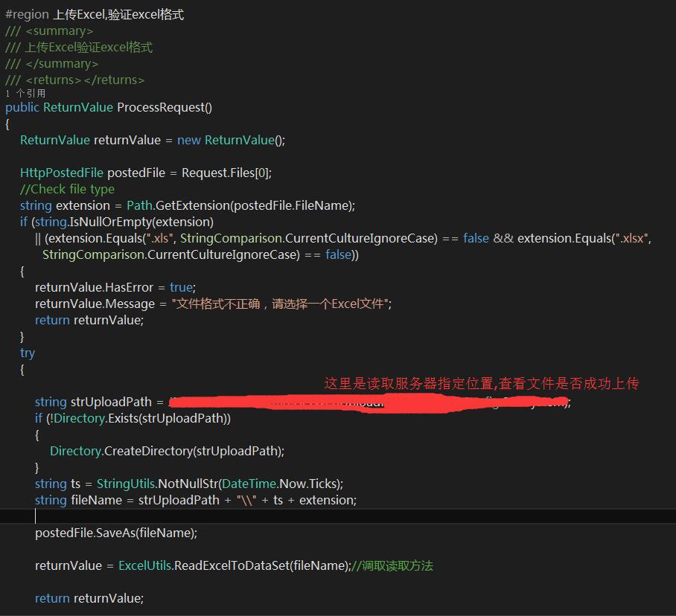The width and height of the screenshot is (676, 616).
Task: Click 'returnValue.HasError = true' statement
Action: click(115, 287)
